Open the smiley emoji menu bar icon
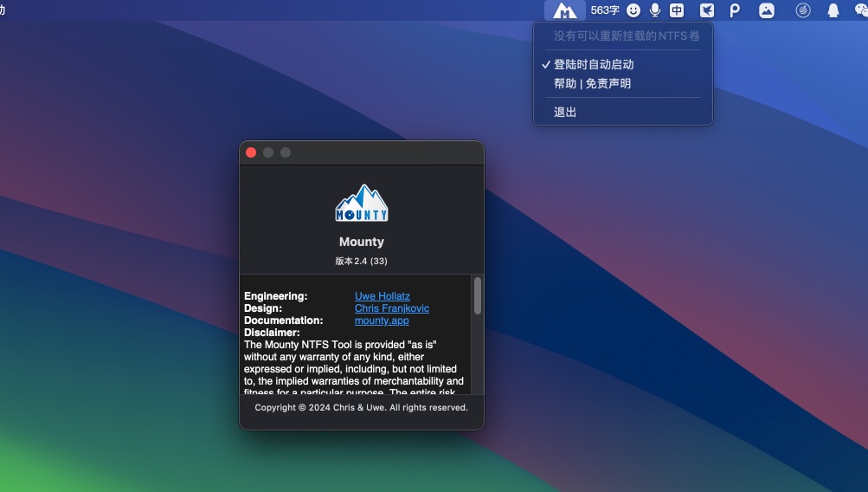The height and width of the screenshot is (492, 868). (x=633, y=10)
